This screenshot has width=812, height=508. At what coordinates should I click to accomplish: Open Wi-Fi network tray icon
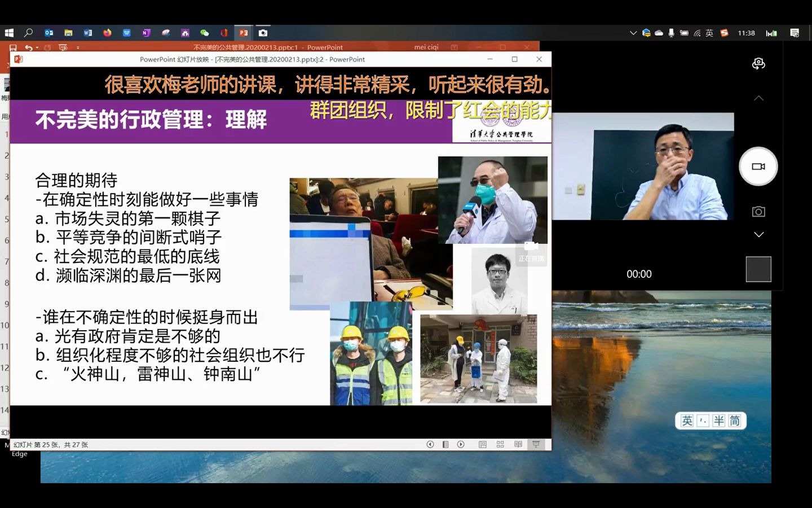coord(697,33)
